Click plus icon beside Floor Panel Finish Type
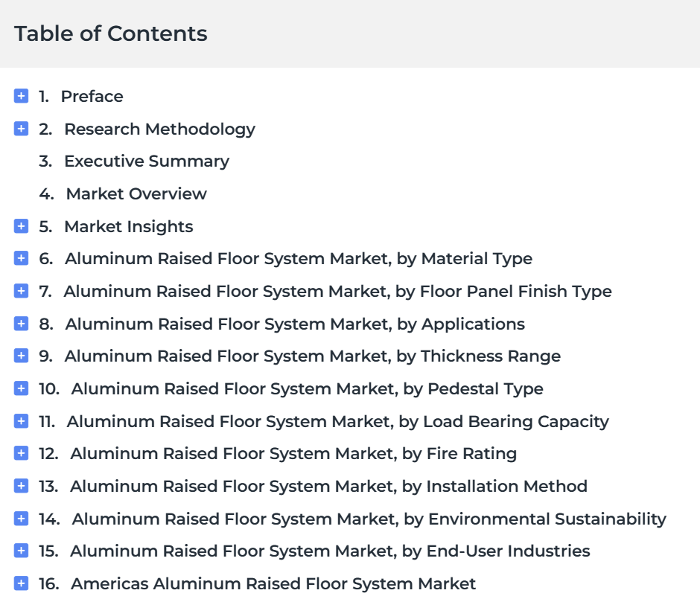 pos(21,291)
